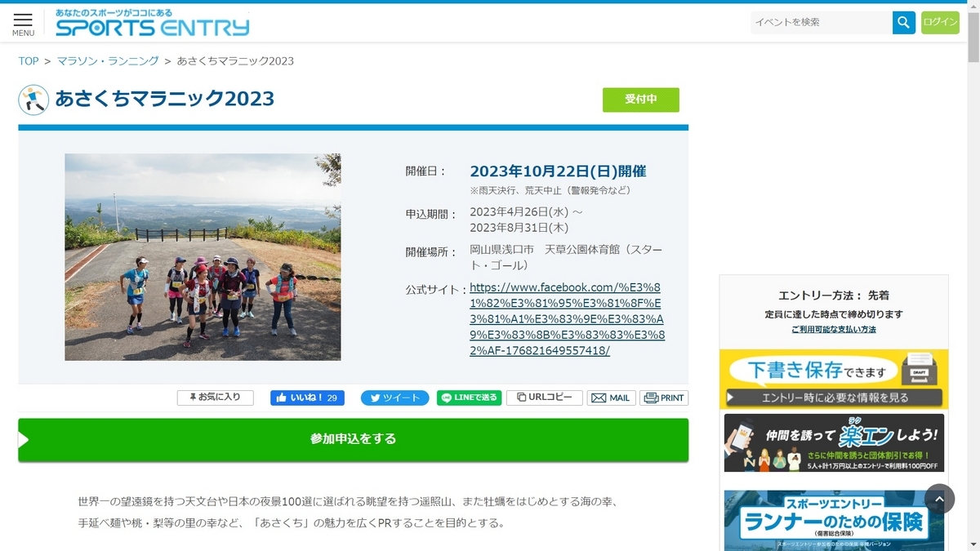Click 参加申込をする green button
Viewport: 980px width, 551px height.
click(x=353, y=439)
